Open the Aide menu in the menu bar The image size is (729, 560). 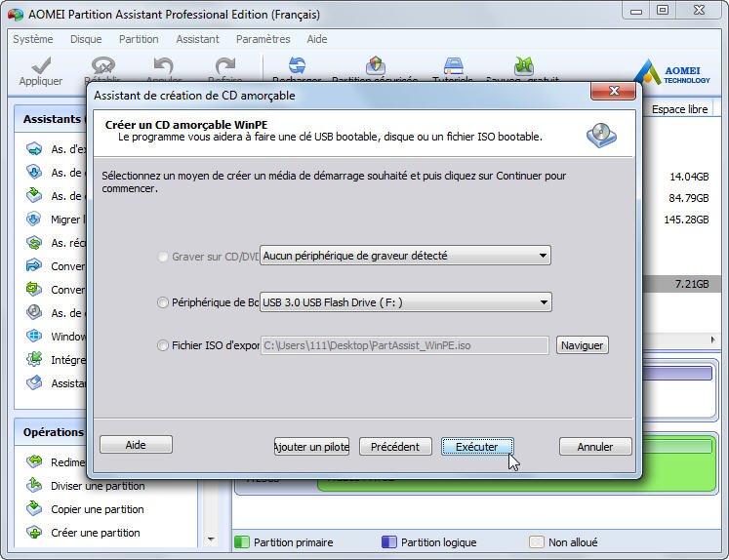coord(317,39)
